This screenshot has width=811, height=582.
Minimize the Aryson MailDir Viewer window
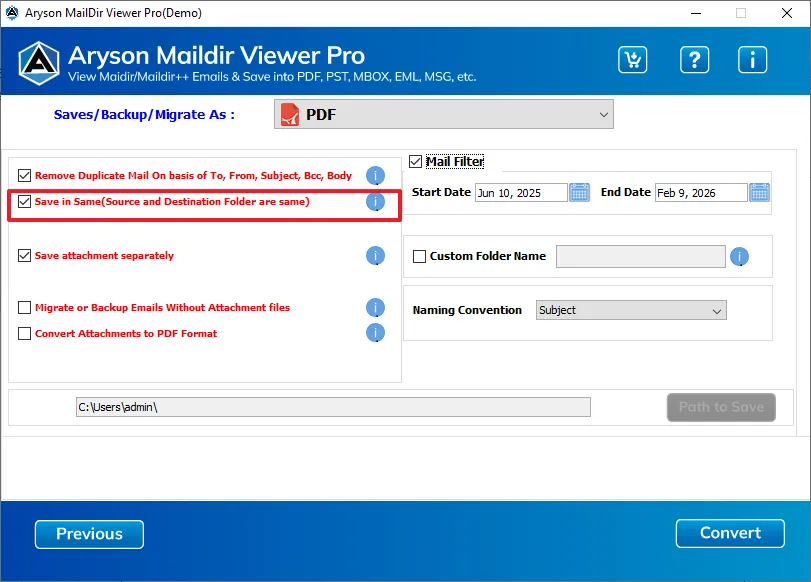click(x=696, y=13)
